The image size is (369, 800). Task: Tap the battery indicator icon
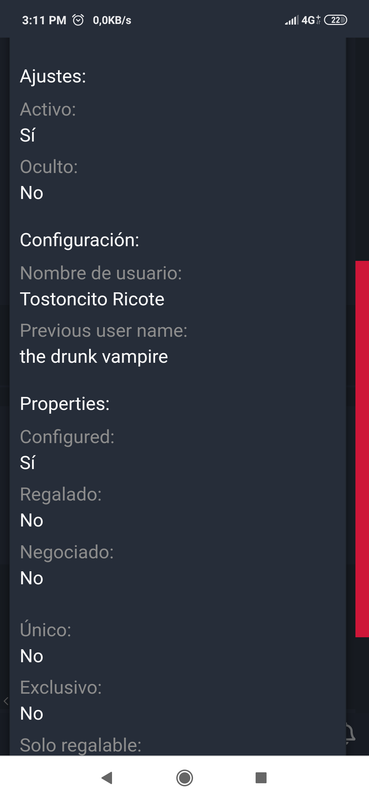(x=335, y=20)
